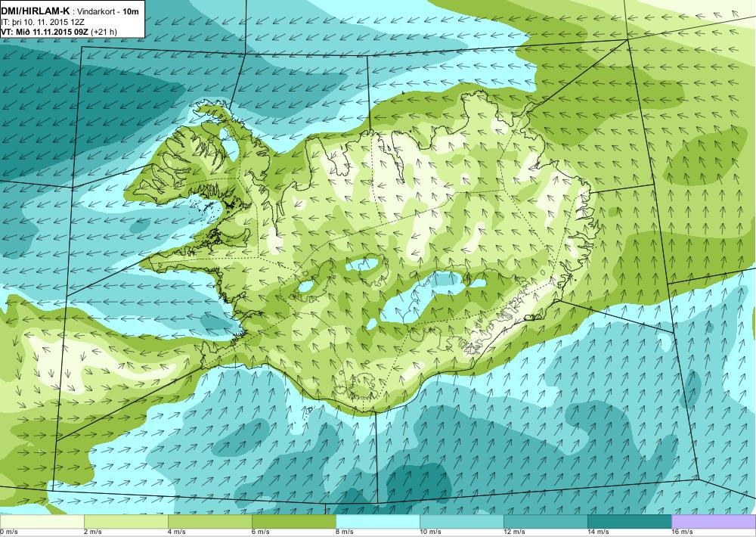This screenshot has height=537, width=756.
Task: Click the "14 m/s" legend label
Action: (599, 532)
